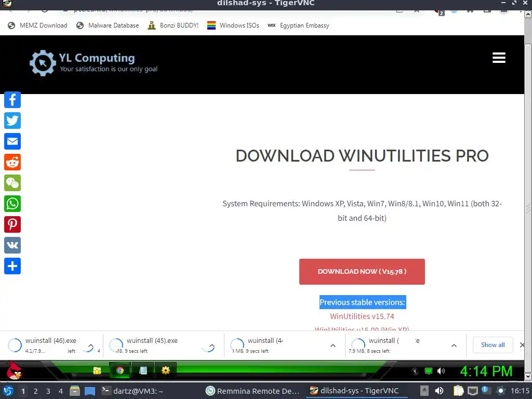Click blue show desktop icon

tap(90, 391)
